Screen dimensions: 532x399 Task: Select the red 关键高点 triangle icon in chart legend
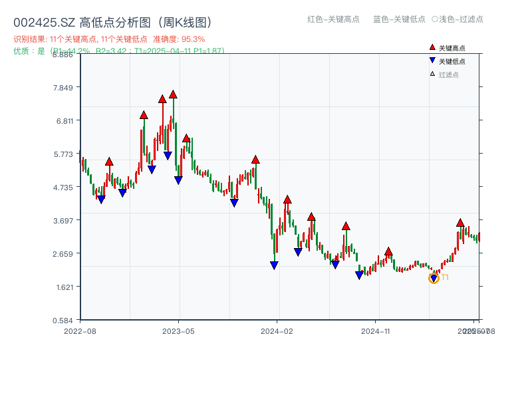[x=432, y=47]
